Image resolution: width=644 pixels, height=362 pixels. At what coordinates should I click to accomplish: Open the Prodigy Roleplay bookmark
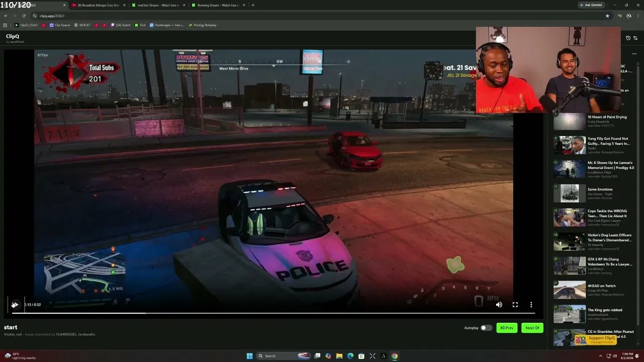[x=202, y=25]
